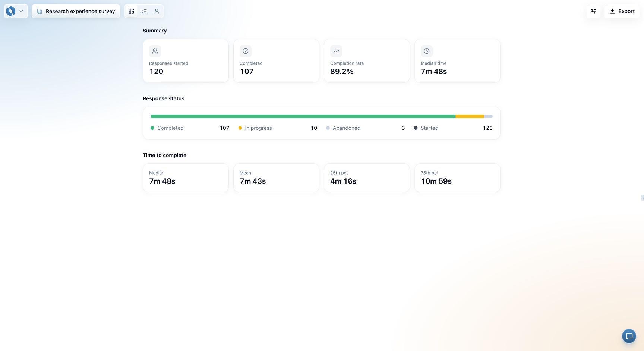The image size is (644, 351).
Task: Click the 89.2% completion rate value
Action: (342, 72)
